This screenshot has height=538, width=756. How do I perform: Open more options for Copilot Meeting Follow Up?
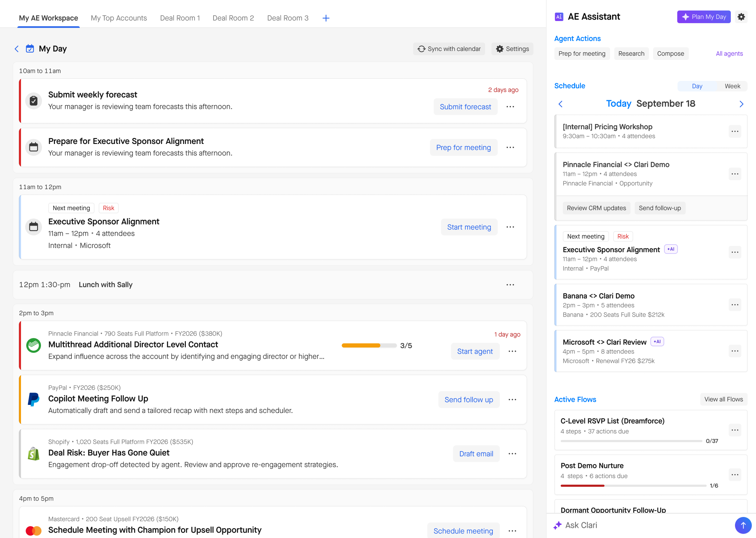pyautogui.click(x=512, y=400)
